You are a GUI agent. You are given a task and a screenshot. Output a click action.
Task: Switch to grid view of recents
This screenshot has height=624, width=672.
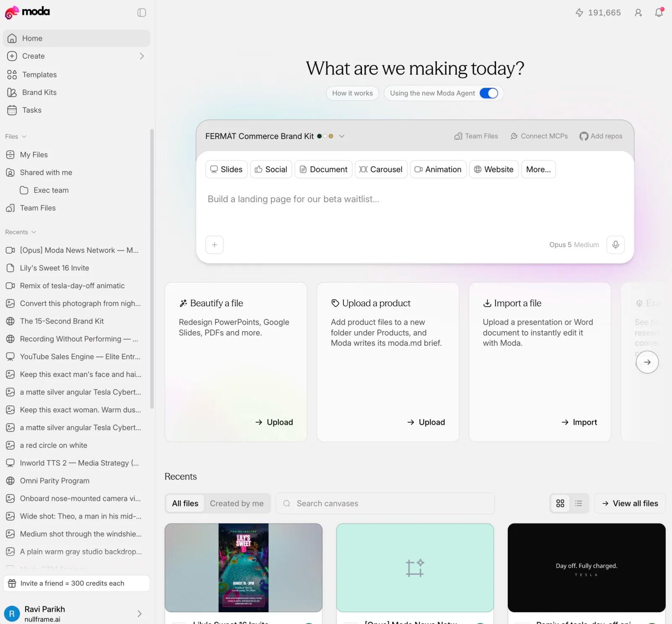pos(560,503)
